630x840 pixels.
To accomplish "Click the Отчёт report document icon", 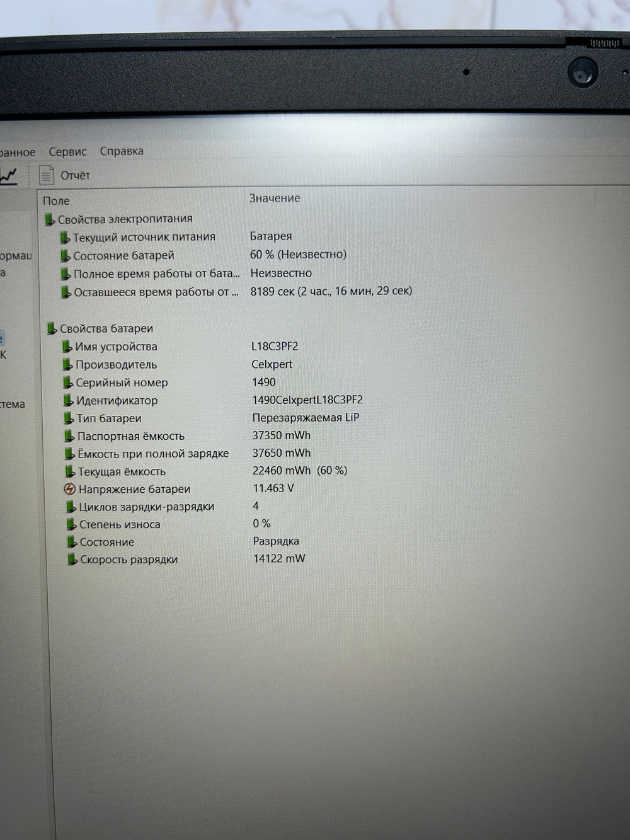I will click(x=47, y=174).
